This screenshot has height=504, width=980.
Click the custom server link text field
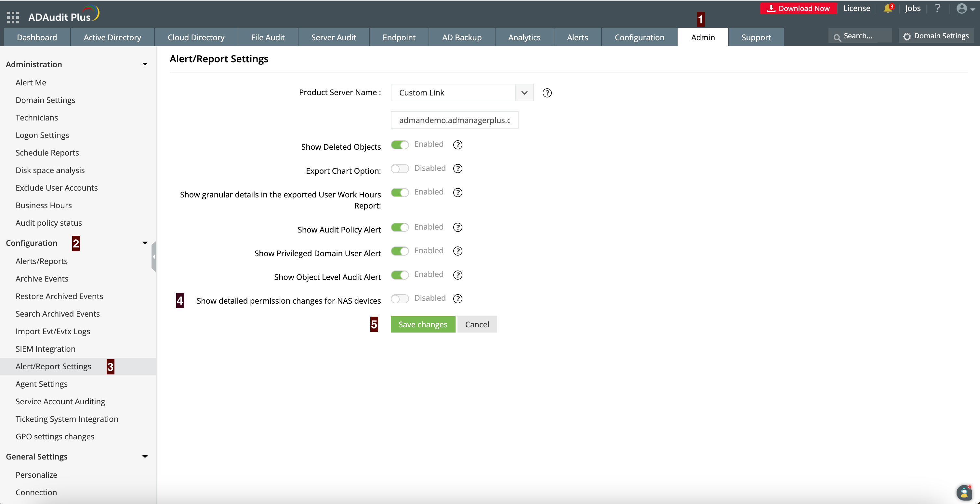pyautogui.click(x=454, y=120)
